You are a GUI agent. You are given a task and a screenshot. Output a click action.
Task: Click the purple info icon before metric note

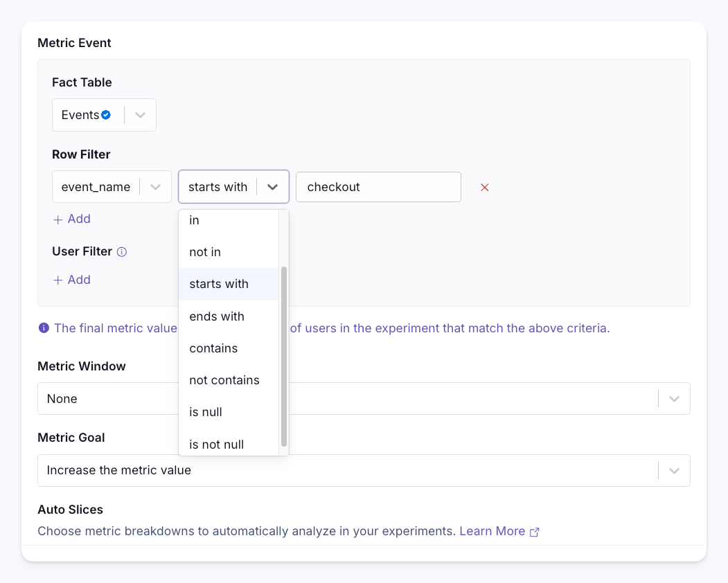point(44,328)
